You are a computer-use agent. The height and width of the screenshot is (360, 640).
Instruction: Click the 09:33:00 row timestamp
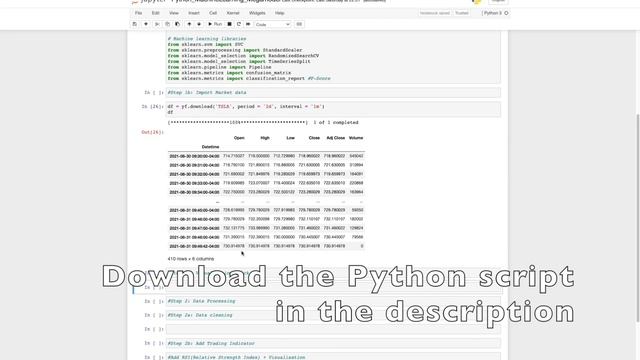[194, 183]
